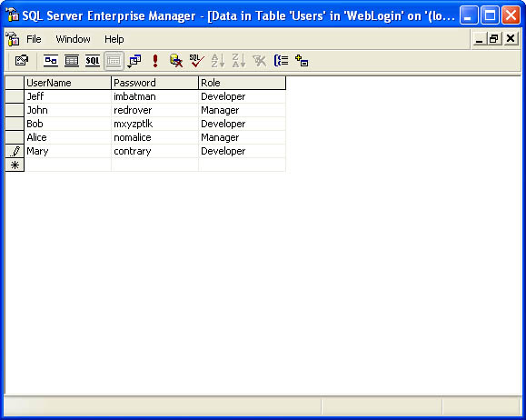Open the Change Query Type dropdown

coord(134,61)
